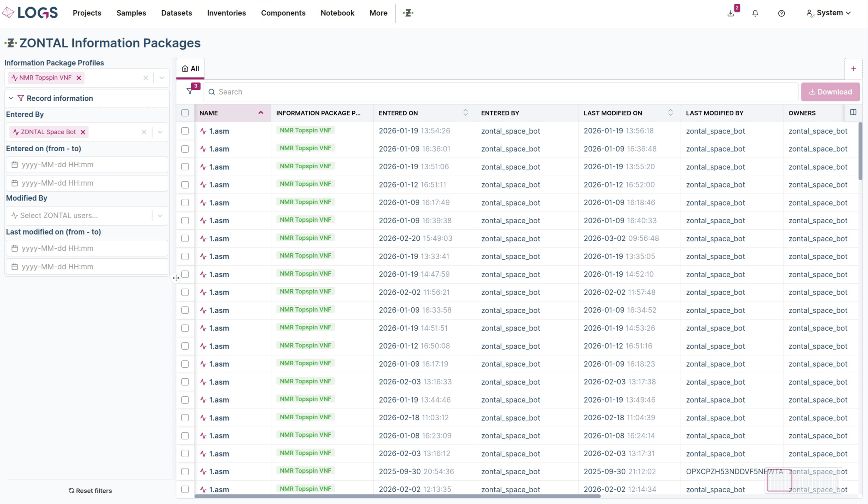Click the Owners column header
This screenshot has height=504, width=868.
tap(802, 113)
